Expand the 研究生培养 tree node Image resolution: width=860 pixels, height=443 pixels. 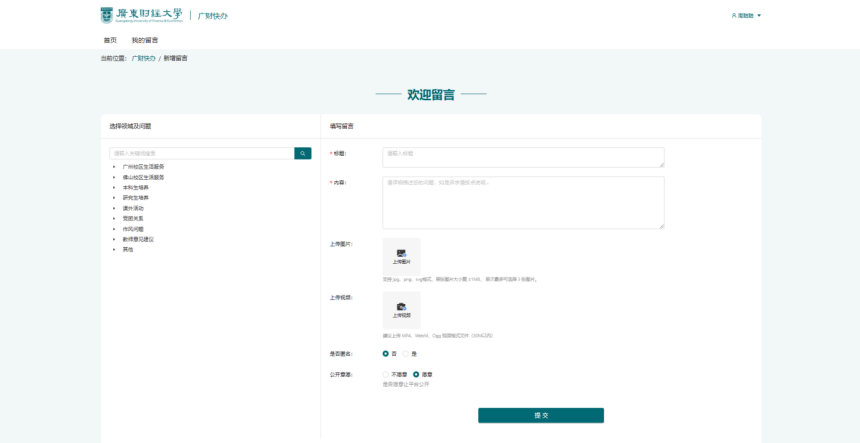point(114,197)
